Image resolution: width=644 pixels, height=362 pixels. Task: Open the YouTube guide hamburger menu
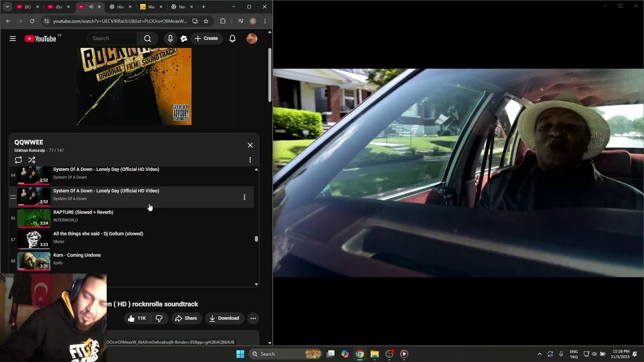click(x=13, y=38)
